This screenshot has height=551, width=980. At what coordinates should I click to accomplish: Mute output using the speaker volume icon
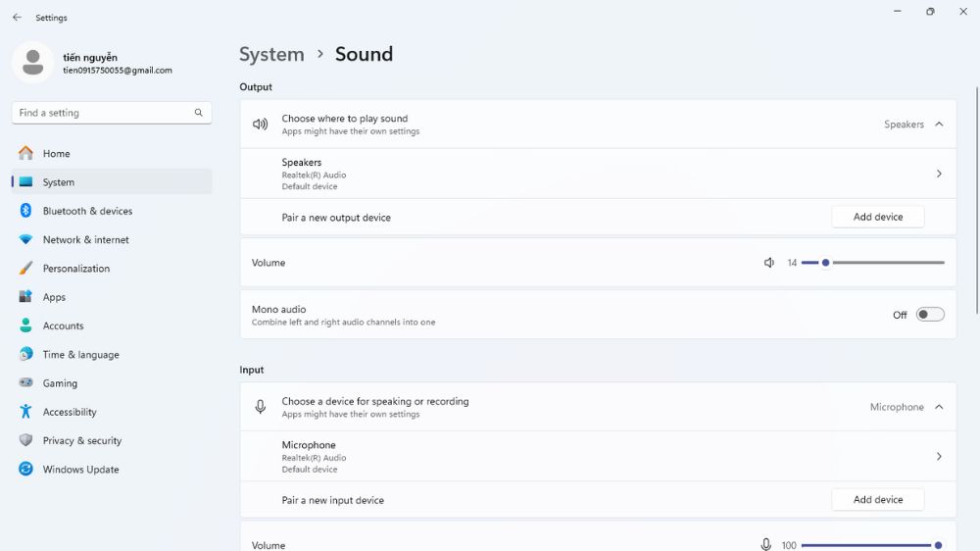(768, 263)
